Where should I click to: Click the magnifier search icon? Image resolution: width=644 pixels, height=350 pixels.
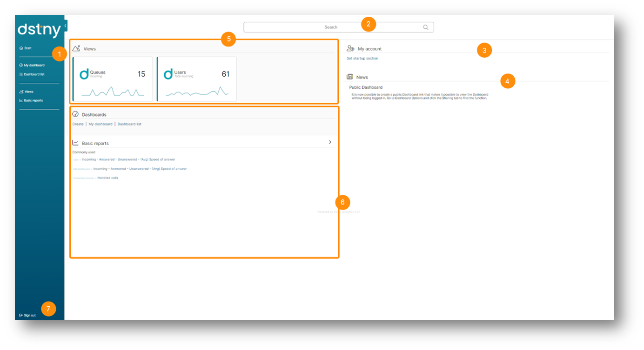[426, 27]
